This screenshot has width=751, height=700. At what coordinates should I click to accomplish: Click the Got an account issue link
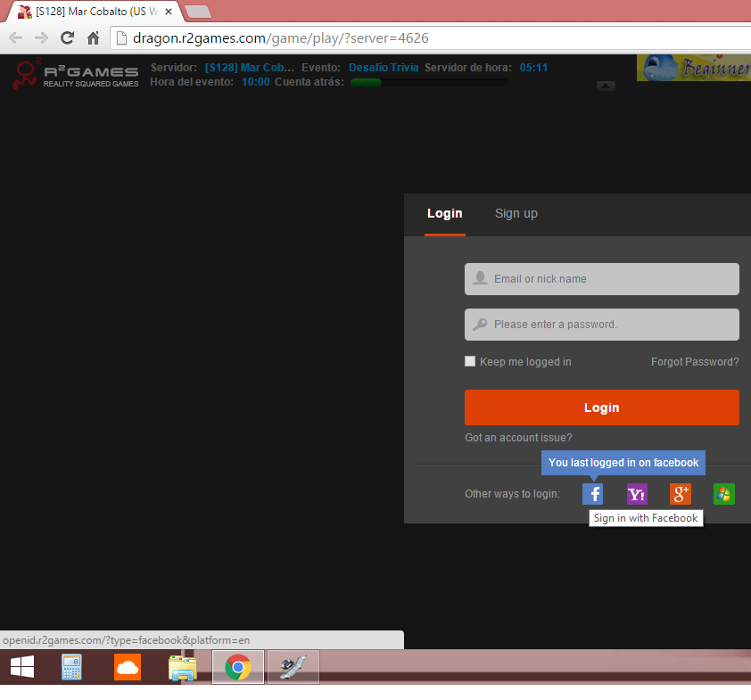coord(518,438)
